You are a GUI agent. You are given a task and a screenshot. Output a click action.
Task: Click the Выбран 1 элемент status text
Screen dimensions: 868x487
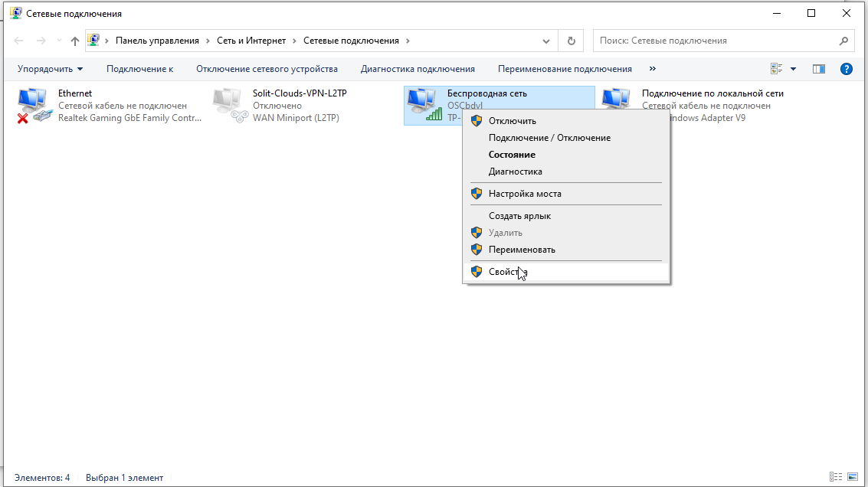[x=125, y=477]
